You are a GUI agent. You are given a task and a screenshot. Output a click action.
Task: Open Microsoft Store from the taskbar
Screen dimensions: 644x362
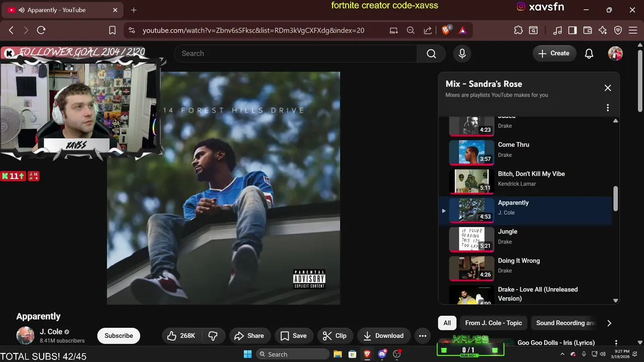tap(352, 354)
